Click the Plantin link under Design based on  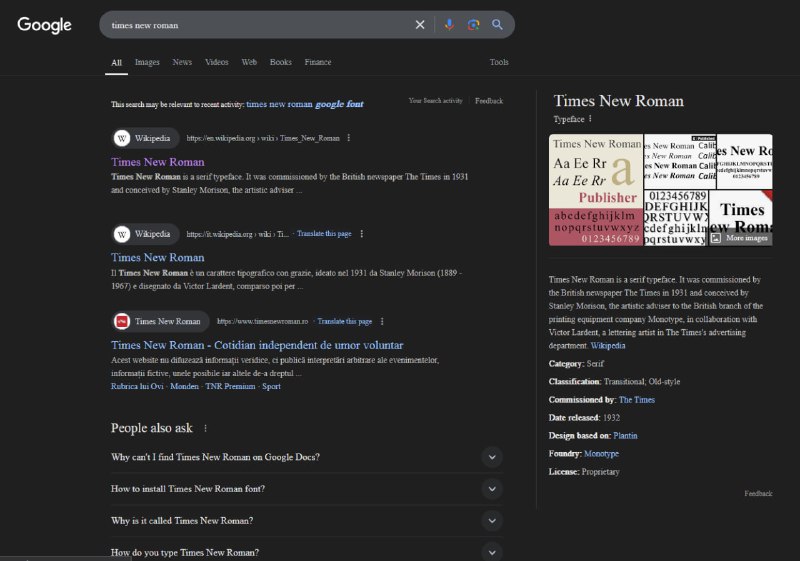[625, 436]
